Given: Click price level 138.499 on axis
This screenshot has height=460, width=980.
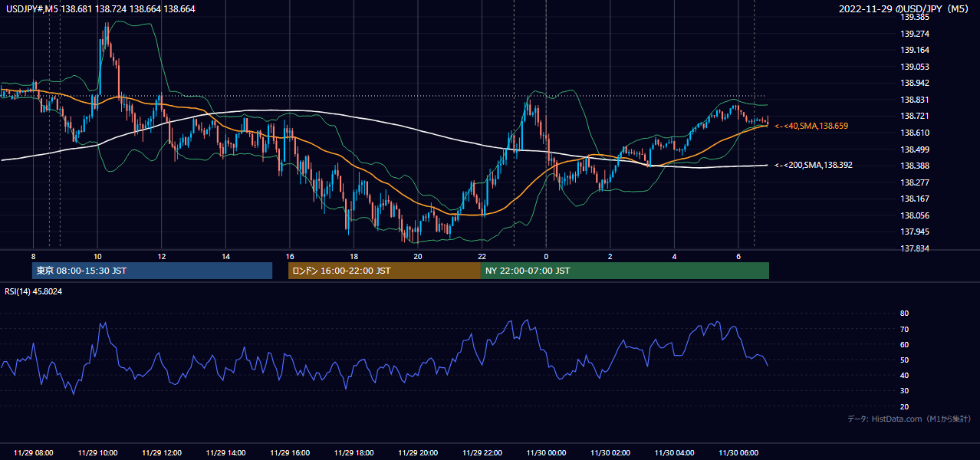Looking at the screenshot, I should point(915,149).
